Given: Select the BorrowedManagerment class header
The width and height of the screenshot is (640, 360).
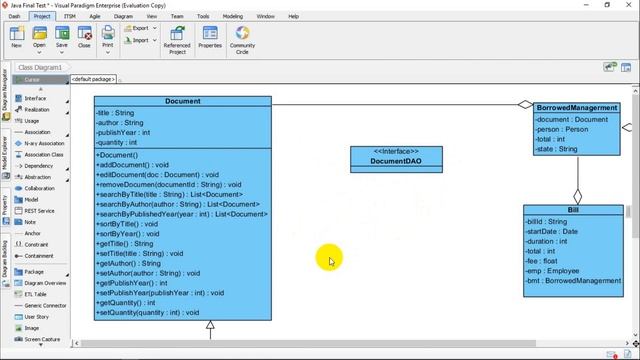Looking at the screenshot, I should pyautogui.click(x=577, y=108).
